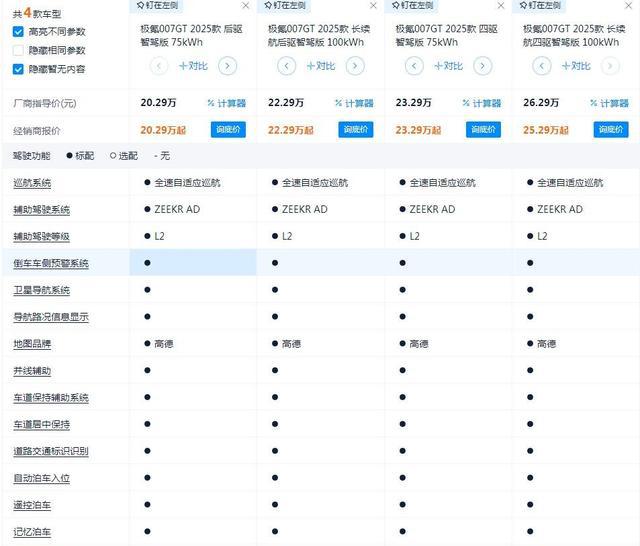Remove 四驱智驾版 75kWh column
The height and width of the screenshot is (546, 640).
[x=501, y=6]
